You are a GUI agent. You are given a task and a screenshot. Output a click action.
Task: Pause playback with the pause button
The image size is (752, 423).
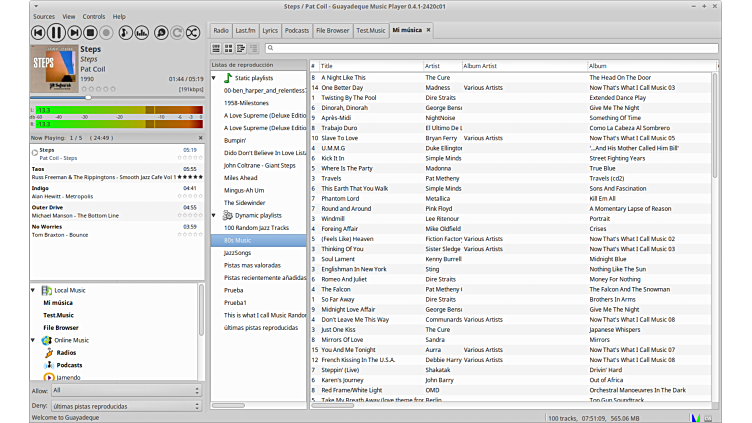57,33
